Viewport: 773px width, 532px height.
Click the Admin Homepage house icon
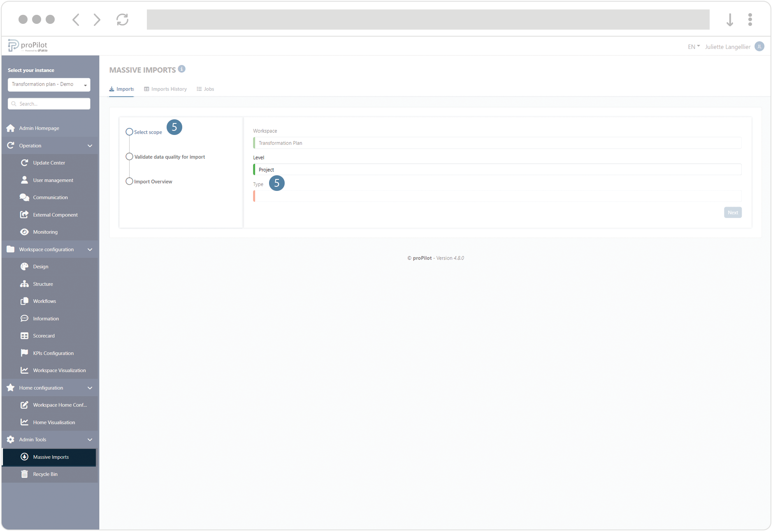(11, 128)
